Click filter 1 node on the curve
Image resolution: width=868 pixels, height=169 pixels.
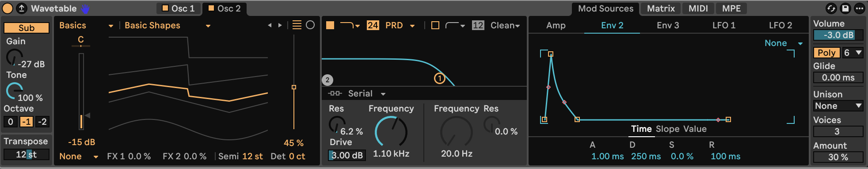[439, 78]
